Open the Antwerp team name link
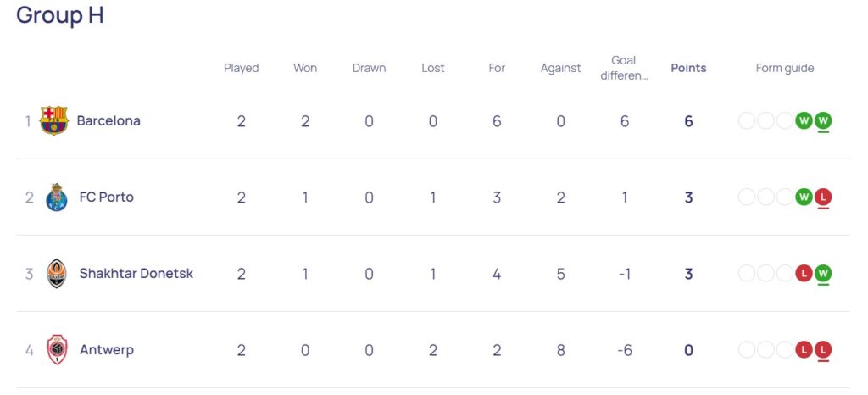The height and width of the screenshot is (395, 868). click(107, 349)
